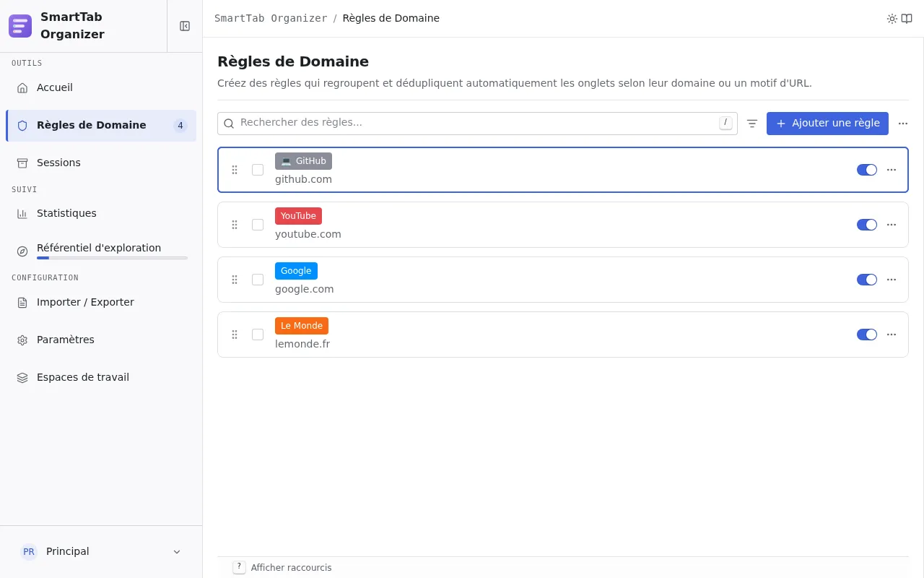Click the drag handle of the GitHub rule

(x=235, y=170)
